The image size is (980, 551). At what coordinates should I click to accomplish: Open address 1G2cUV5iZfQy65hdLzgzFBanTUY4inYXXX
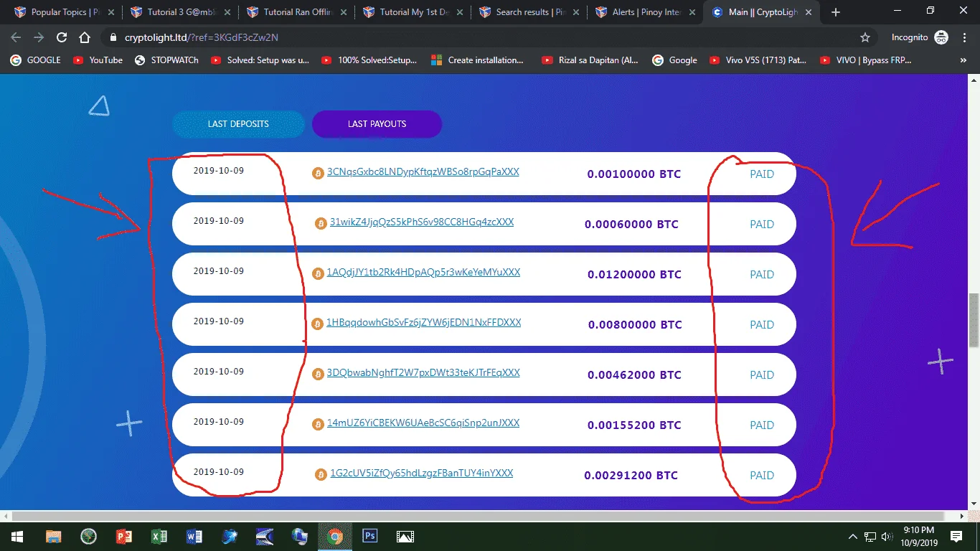[421, 474]
